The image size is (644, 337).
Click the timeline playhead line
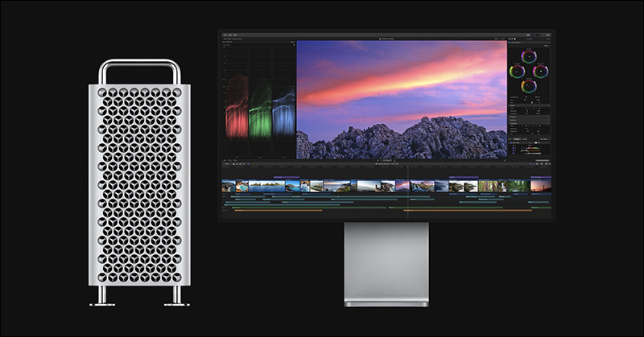[x=407, y=193]
